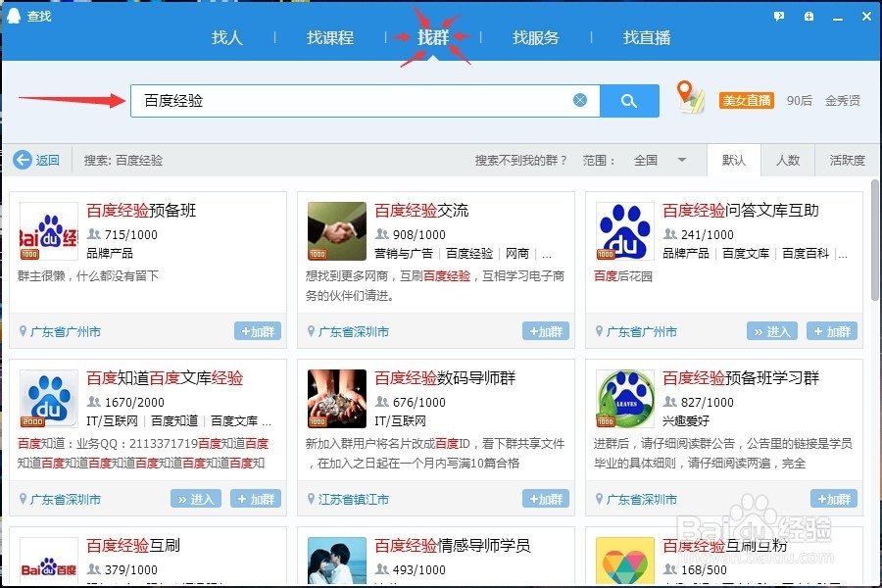The height and width of the screenshot is (588, 882).
Task: Open 百度经验预备班 group avatar
Action: click(49, 231)
